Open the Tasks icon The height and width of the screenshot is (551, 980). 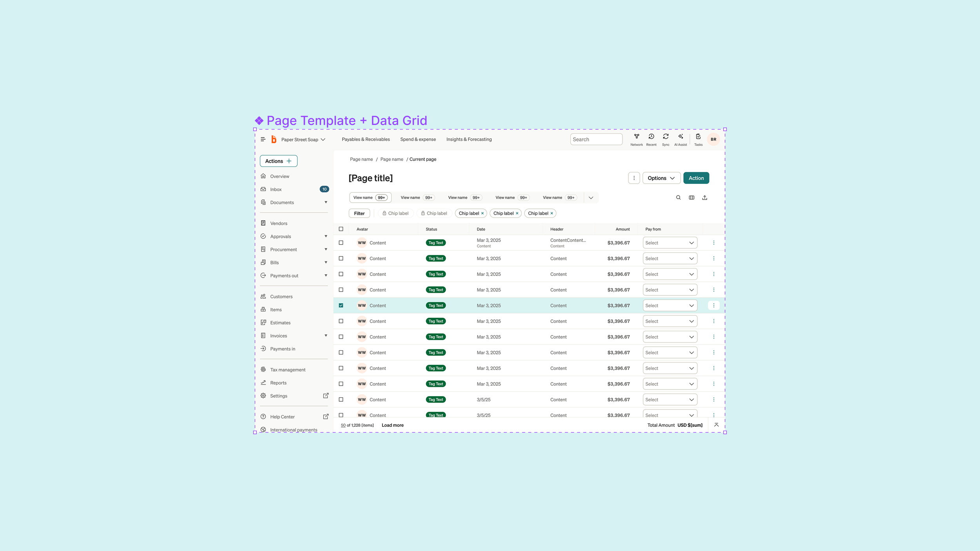pos(698,137)
